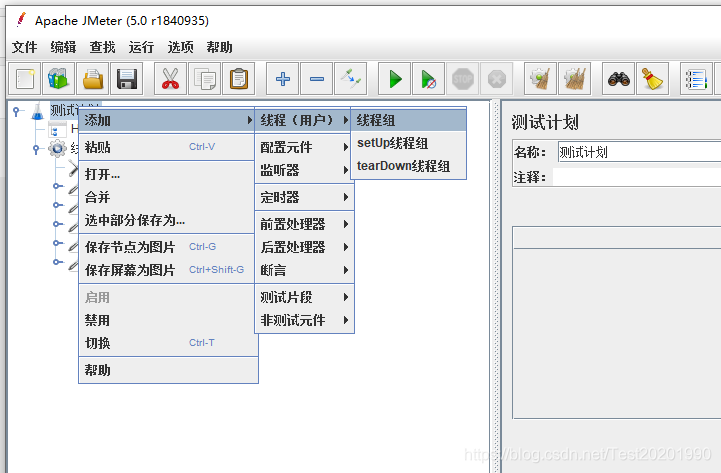Screen dimensions: 721x473
Task: Expand the 线程（用户） submenu
Action: (x=303, y=120)
